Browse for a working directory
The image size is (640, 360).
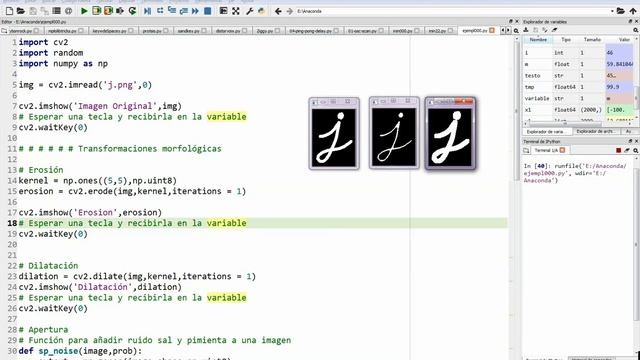(621, 11)
